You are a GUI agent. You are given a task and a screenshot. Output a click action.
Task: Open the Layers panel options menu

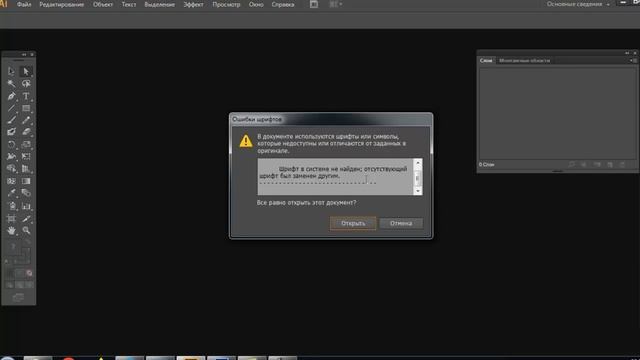pos(632,60)
